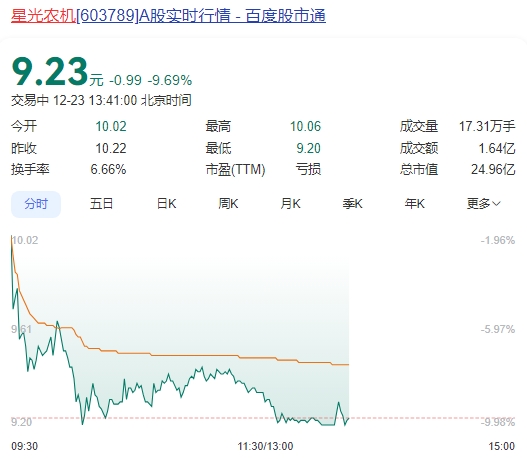Click the 换手率 value 6.66%
This screenshot has height=459, width=527.
[x=108, y=169]
